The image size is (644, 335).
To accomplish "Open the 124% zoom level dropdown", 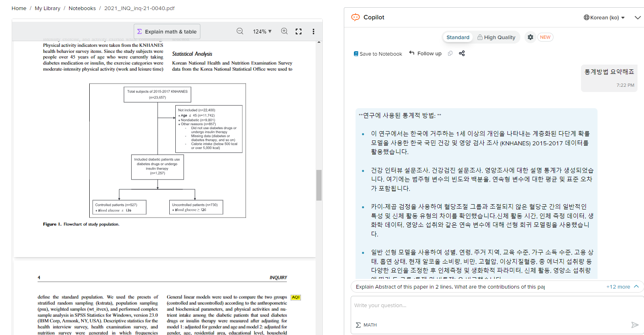I will coord(262,31).
